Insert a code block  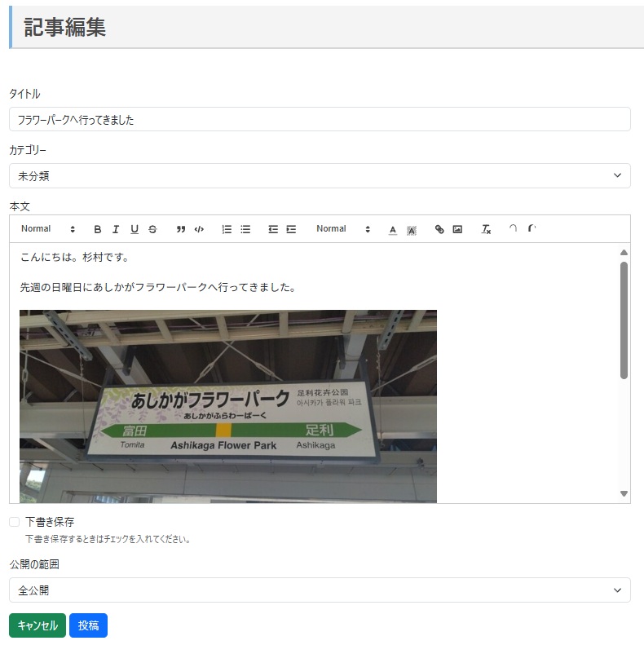199,229
